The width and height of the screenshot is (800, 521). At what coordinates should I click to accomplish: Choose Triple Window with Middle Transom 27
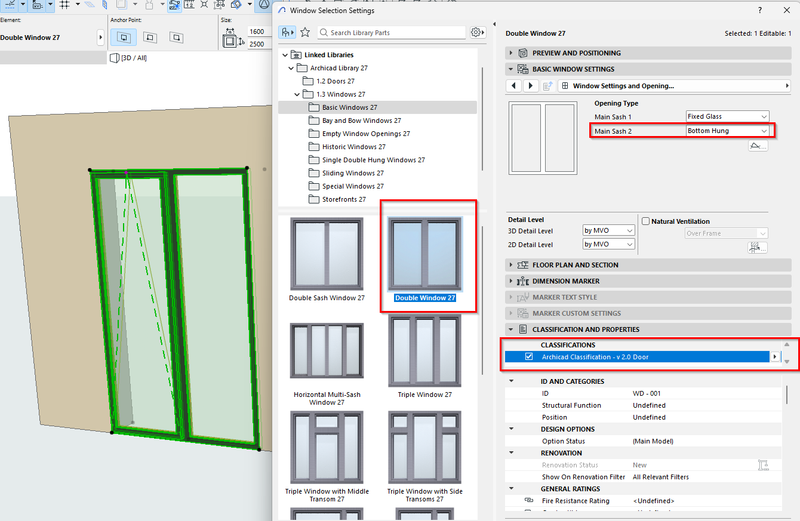pyautogui.click(x=327, y=448)
